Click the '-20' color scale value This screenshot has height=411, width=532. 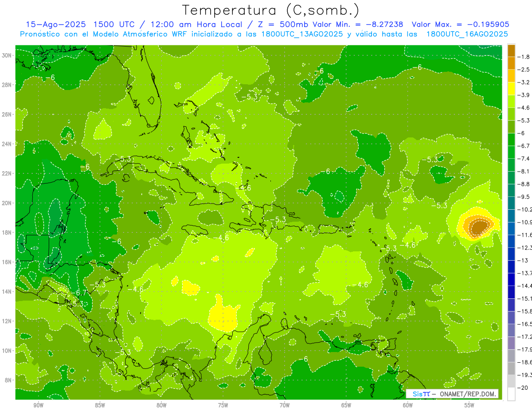523,388
